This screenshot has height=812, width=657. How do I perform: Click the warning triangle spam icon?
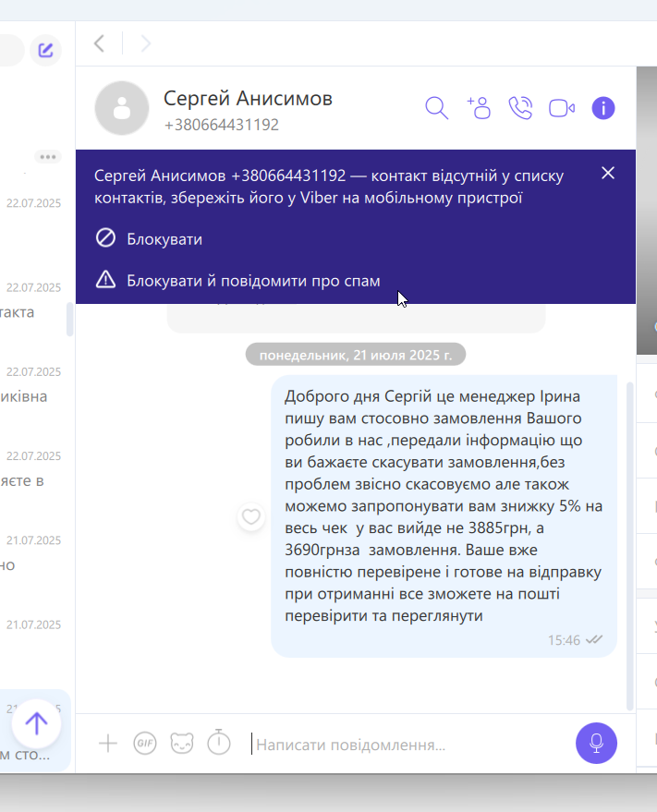pyautogui.click(x=105, y=279)
